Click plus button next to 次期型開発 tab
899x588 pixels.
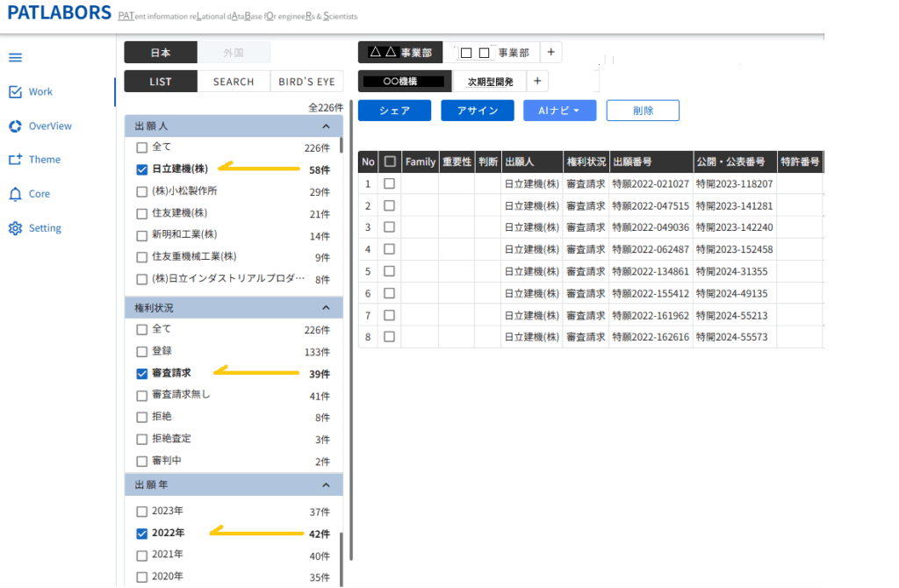[537, 82]
